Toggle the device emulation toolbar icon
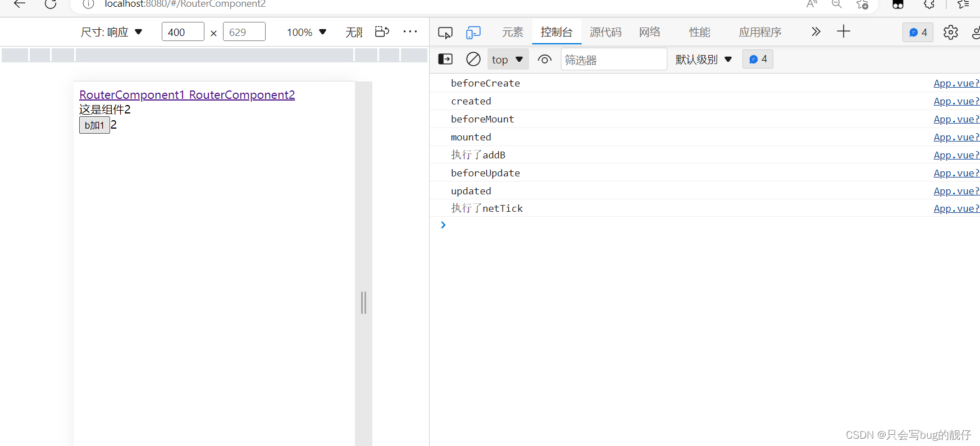The width and height of the screenshot is (980, 446). coord(473,33)
